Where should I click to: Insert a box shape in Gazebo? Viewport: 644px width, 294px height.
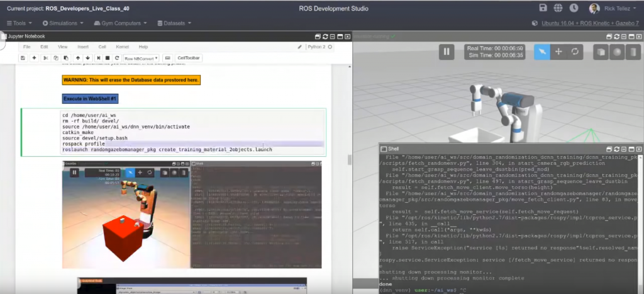click(601, 52)
